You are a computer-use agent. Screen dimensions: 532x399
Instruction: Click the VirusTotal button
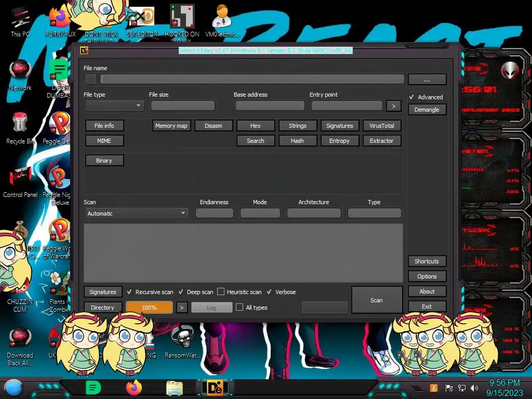(x=382, y=126)
